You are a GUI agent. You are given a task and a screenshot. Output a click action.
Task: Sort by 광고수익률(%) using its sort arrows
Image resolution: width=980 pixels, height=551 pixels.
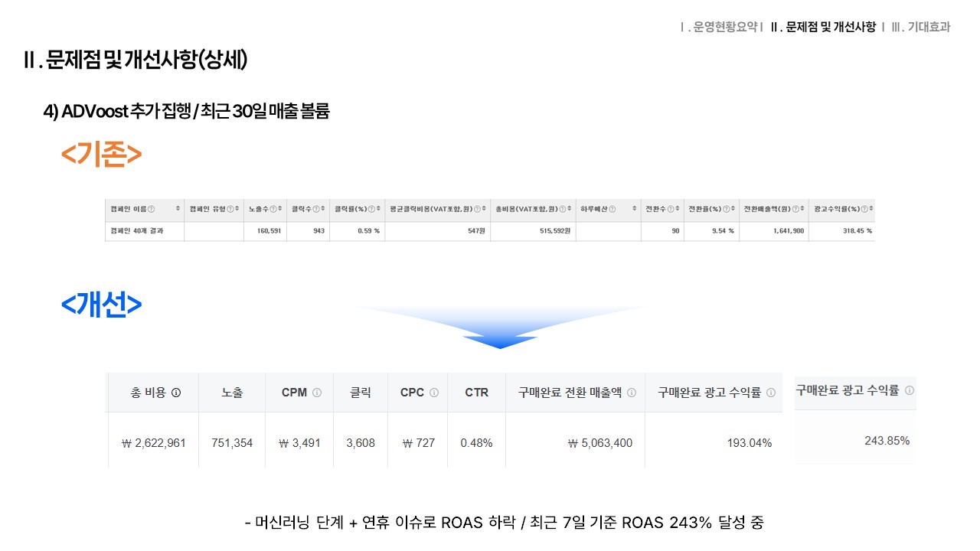[871, 209]
